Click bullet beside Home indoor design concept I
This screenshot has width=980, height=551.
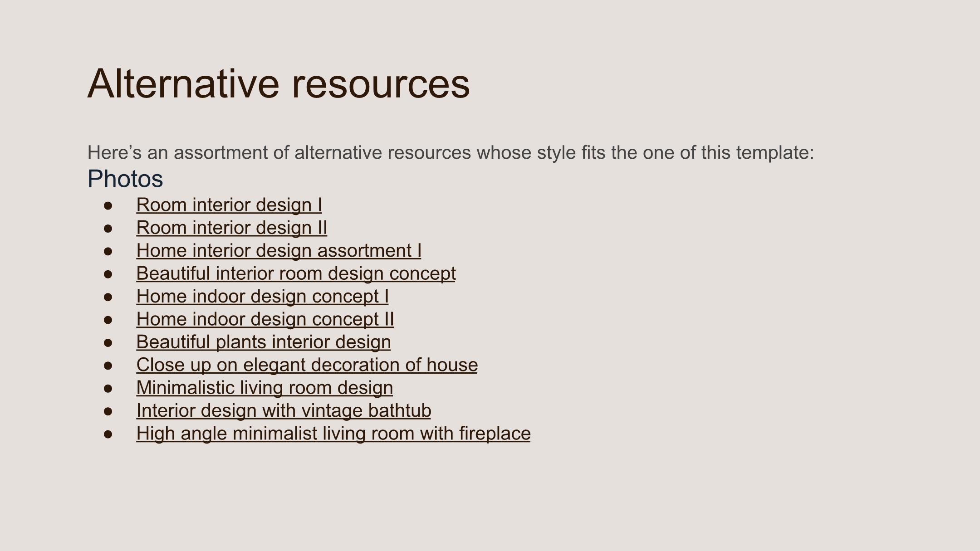(x=108, y=297)
